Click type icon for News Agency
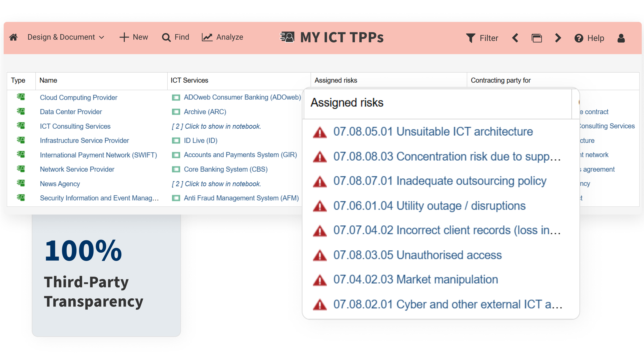The image size is (644, 363). (x=21, y=183)
